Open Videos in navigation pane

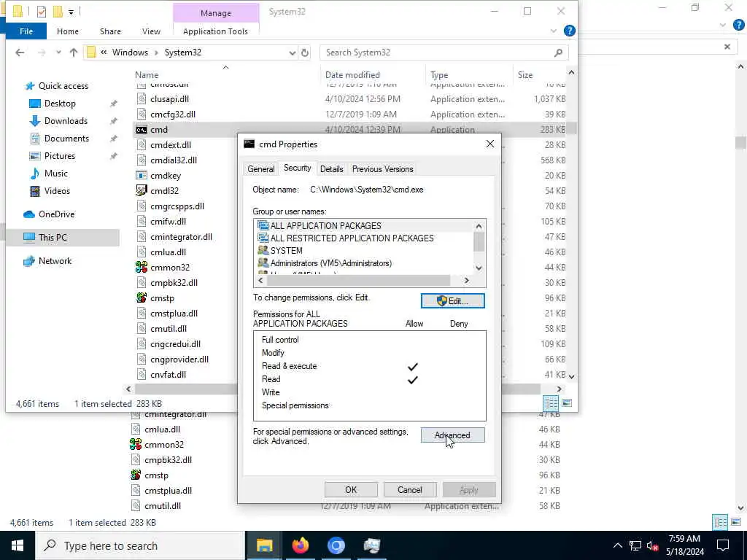[x=57, y=191]
